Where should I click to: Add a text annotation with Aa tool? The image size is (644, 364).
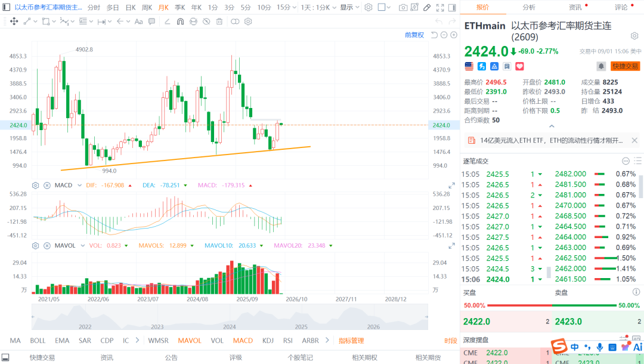click(139, 21)
